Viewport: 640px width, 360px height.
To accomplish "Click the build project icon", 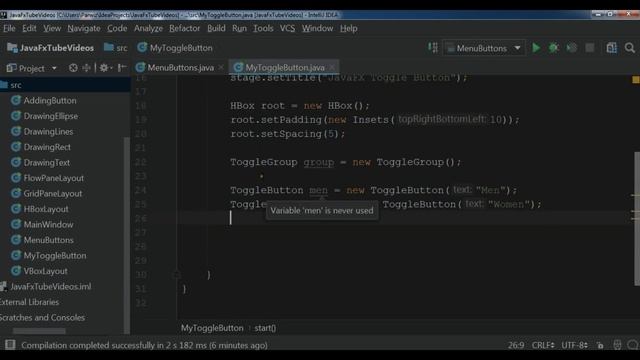I will tap(433, 48).
